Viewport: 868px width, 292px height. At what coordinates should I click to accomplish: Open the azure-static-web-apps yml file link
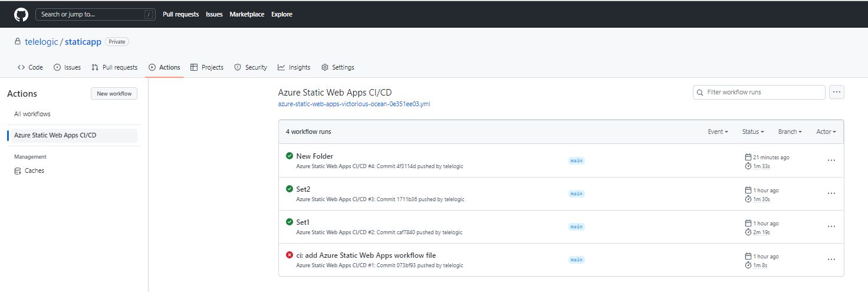[x=354, y=104]
